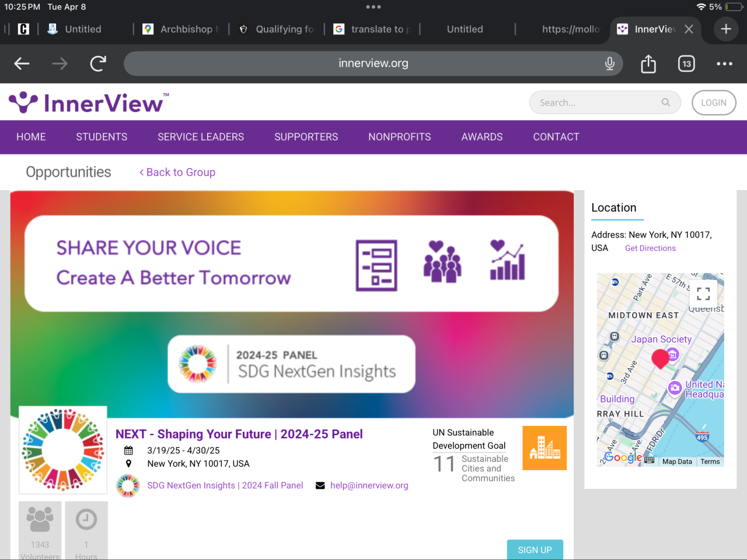Viewport: 747px width, 560px height.
Task: Click the small SDG wheel group icon
Action: [x=128, y=485]
